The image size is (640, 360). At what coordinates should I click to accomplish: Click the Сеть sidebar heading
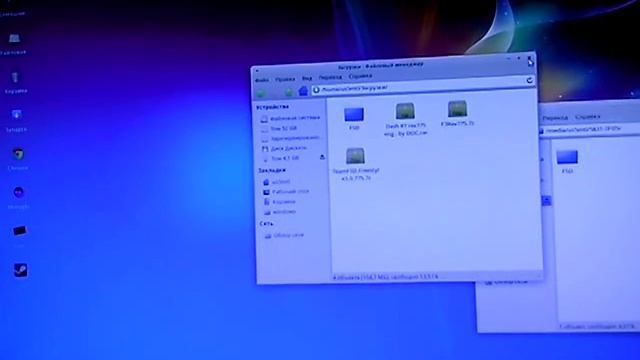click(x=267, y=224)
